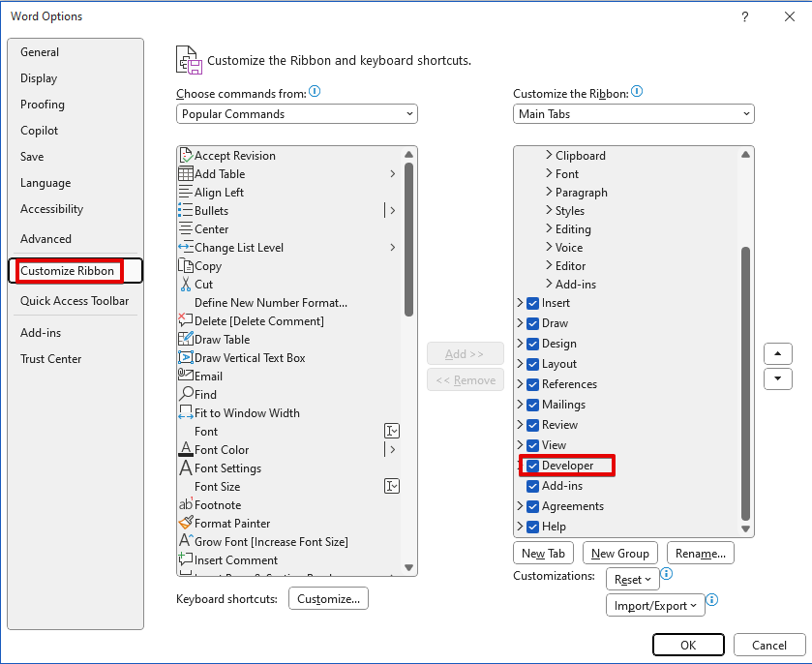Expand the Clipboard group

tap(549, 156)
